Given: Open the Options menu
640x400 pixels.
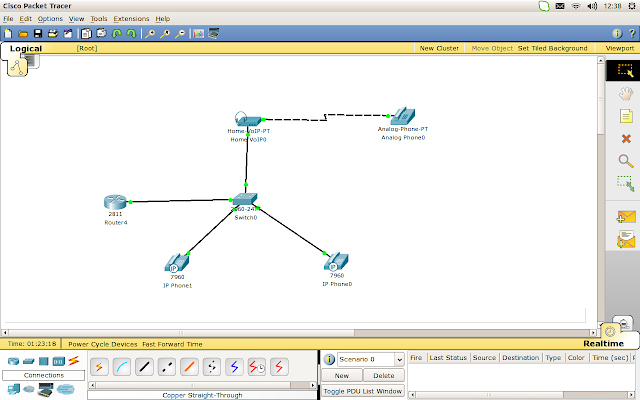Looking at the screenshot, I should pyautogui.click(x=50, y=19).
